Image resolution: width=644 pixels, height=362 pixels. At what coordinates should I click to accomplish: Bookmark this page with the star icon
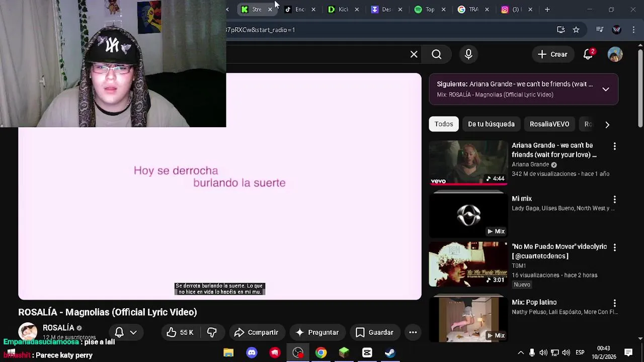tap(576, 30)
